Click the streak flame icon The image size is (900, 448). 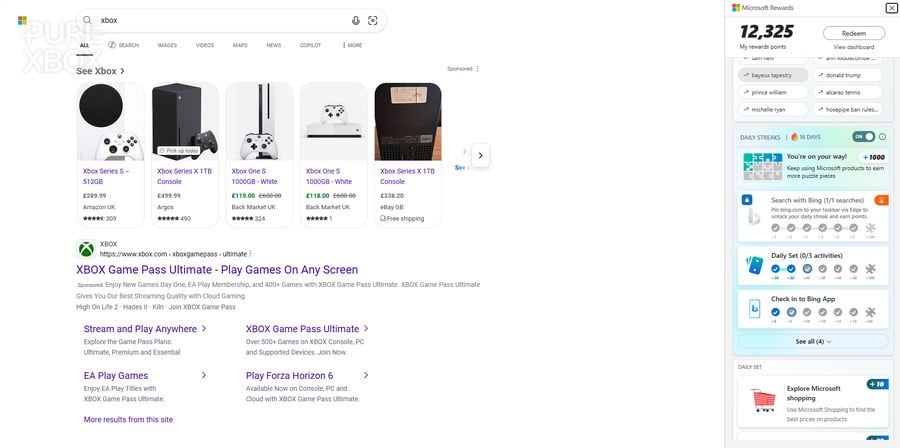794,137
